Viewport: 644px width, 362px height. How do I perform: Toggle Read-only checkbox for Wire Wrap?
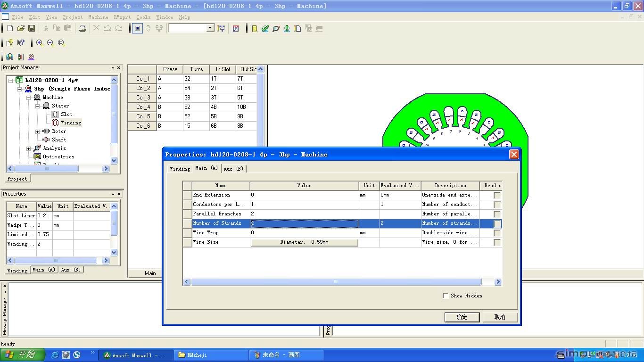(497, 233)
